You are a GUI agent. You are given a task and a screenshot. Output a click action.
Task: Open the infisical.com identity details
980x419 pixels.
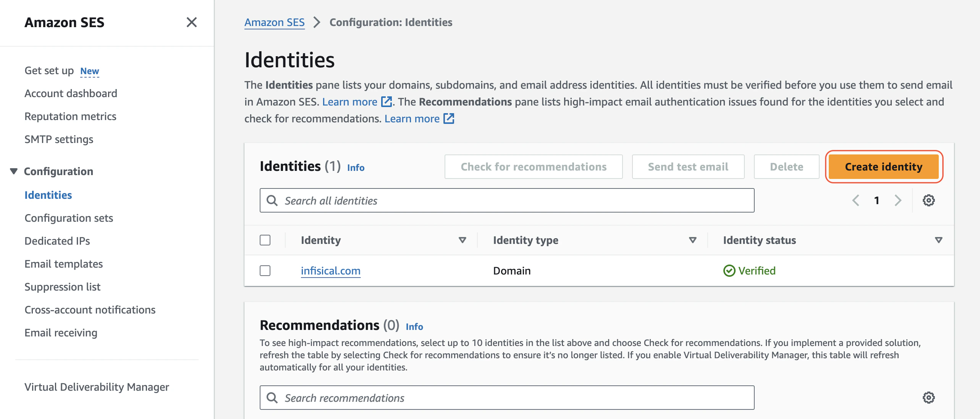(x=330, y=271)
